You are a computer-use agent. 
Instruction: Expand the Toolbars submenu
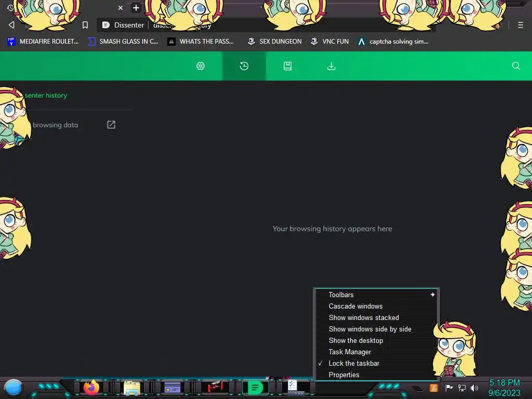pyautogui.click(x=376, y=295)
